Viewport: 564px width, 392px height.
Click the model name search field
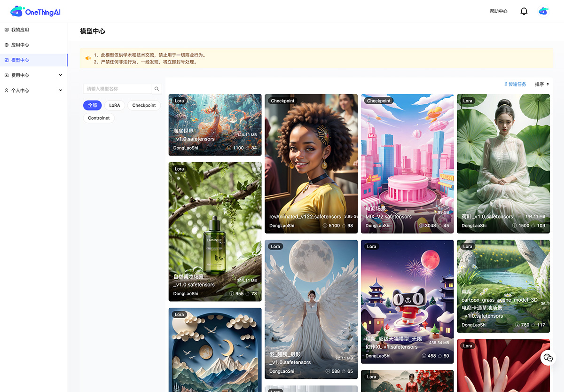click(117, 89)
